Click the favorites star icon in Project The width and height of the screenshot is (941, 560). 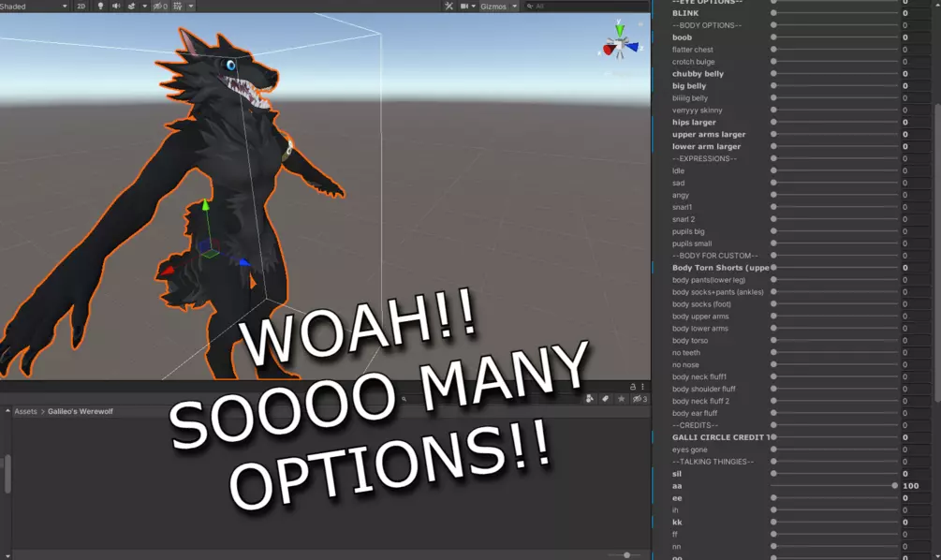pyautogui.click(x=621, y=399)
